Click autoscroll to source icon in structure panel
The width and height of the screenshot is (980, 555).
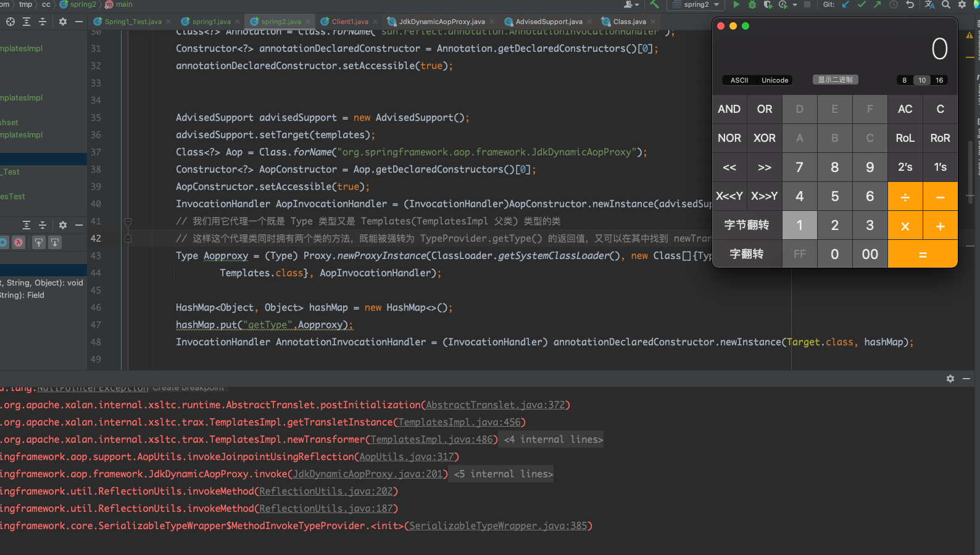[39, 242]
